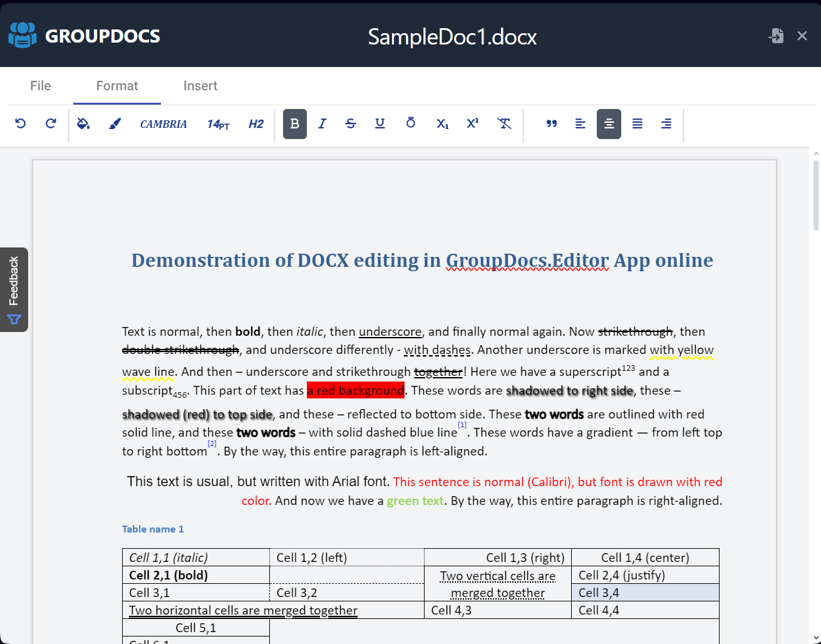Apply subscript formatting
Image resolution: width=821 pixels, height=644 pixels.
coord(442,124)
